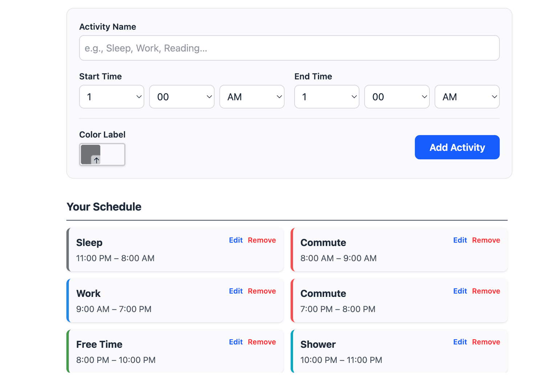Edit the Free Time activity
Viewport: 557px width, 392px height.
tap(236, 342)
